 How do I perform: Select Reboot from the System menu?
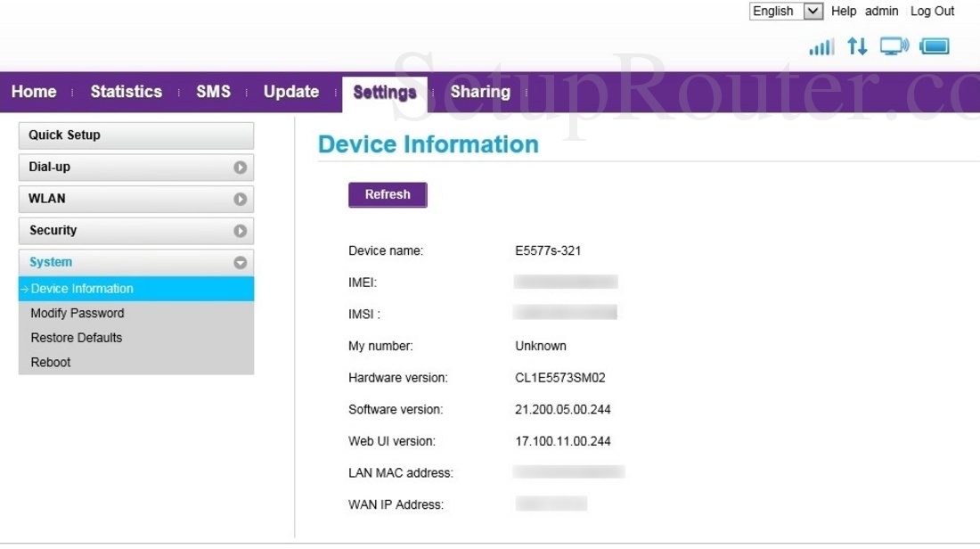click(51, 362)
